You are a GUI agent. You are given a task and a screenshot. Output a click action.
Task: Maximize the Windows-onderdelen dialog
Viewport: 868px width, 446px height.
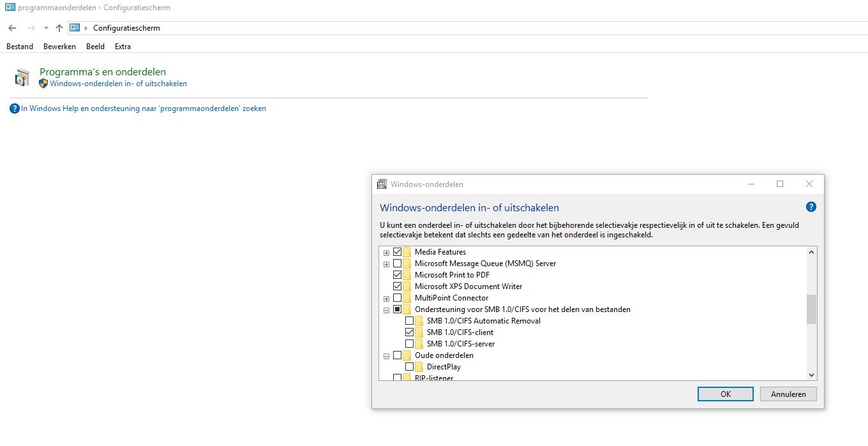[x=780, y=184]
